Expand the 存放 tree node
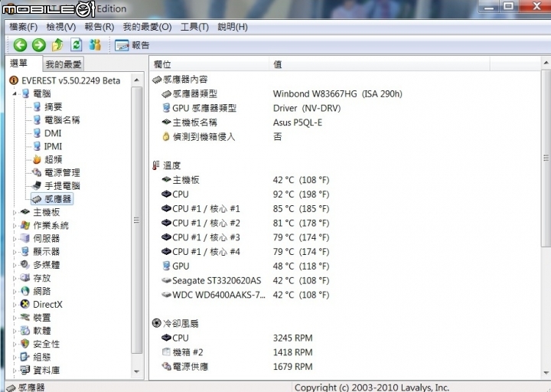 pyautogui.click(x=15, y=278)
